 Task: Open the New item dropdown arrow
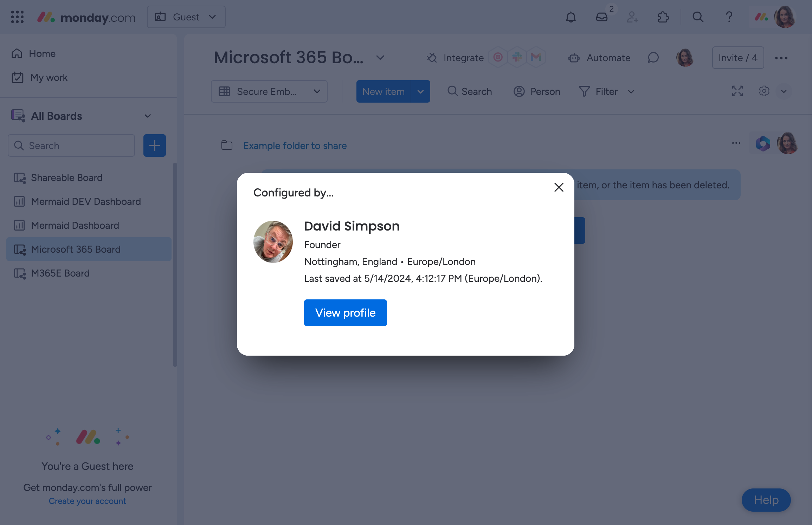pos(421,91)
